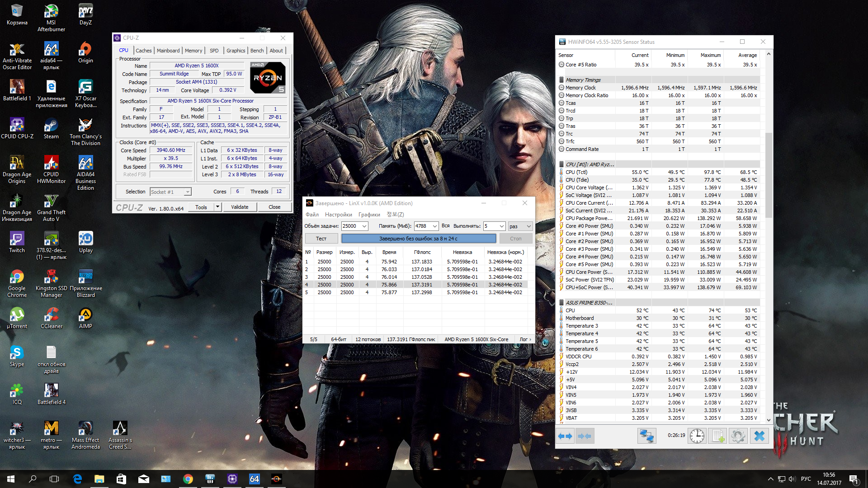This screenshot has width=868, height=488.
Task: Switch to the CPU-Z Memory tab
Action: (x=193, y=51)
